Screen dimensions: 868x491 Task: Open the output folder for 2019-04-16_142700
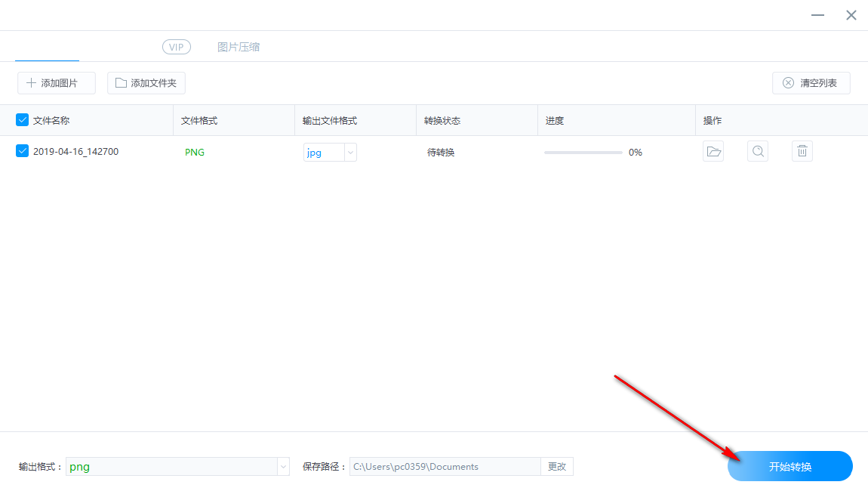coord(713,151)
